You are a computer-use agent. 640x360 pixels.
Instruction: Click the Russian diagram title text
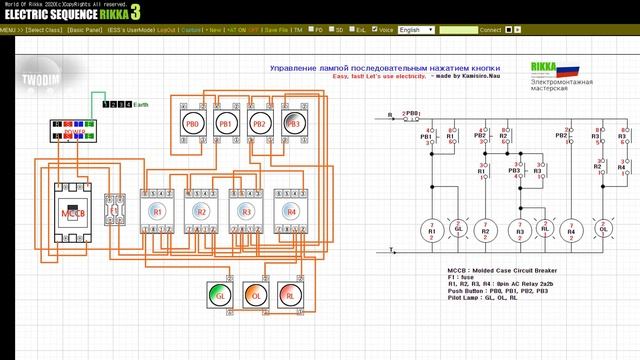pos(385,68)
